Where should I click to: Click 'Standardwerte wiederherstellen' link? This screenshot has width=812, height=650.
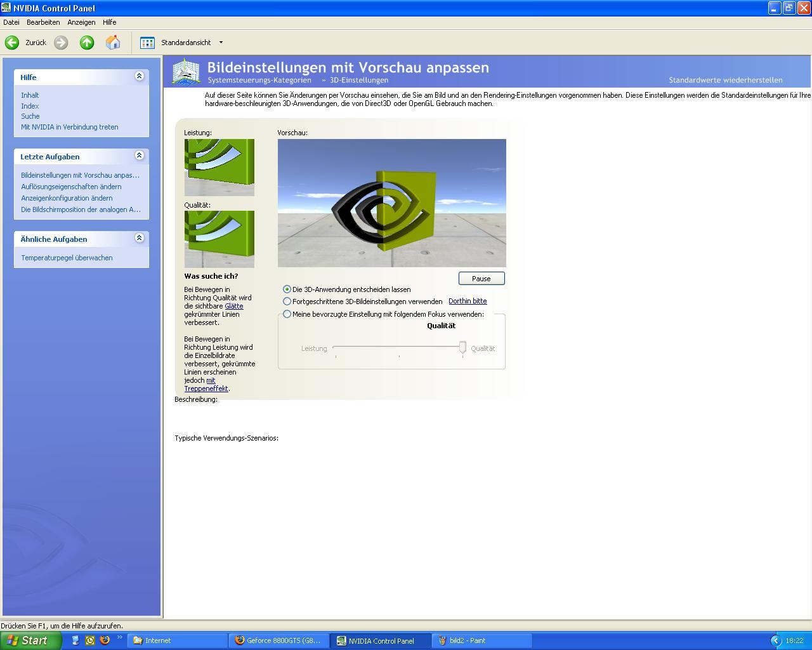point(726,80)
